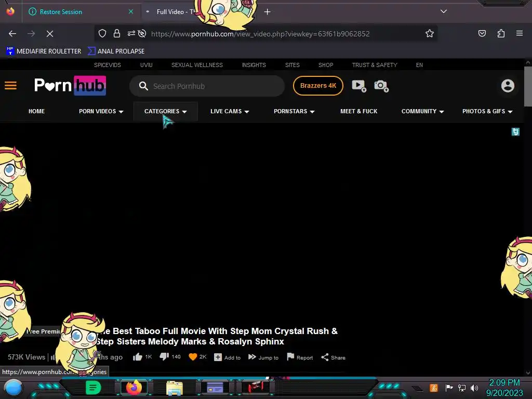Open the user account icon
Image resolution: width=532 pixels, height=399 pixels.
coord(508,86)
